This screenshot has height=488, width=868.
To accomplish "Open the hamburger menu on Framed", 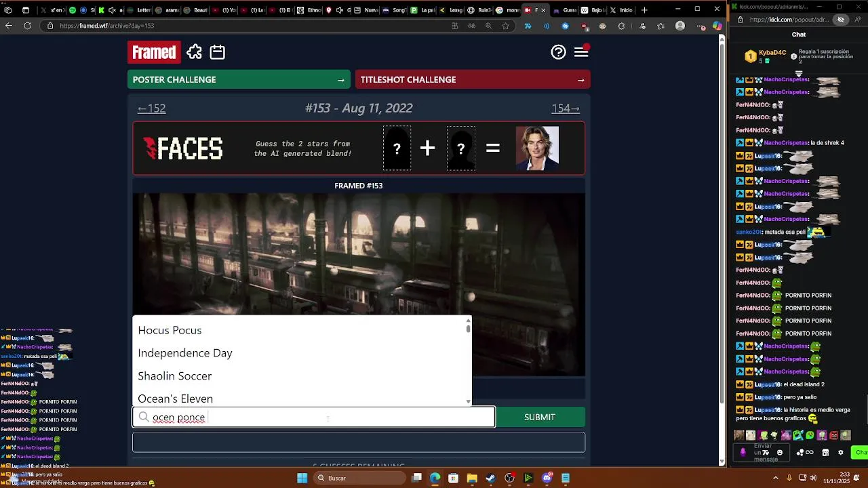I will coord(581,52).
